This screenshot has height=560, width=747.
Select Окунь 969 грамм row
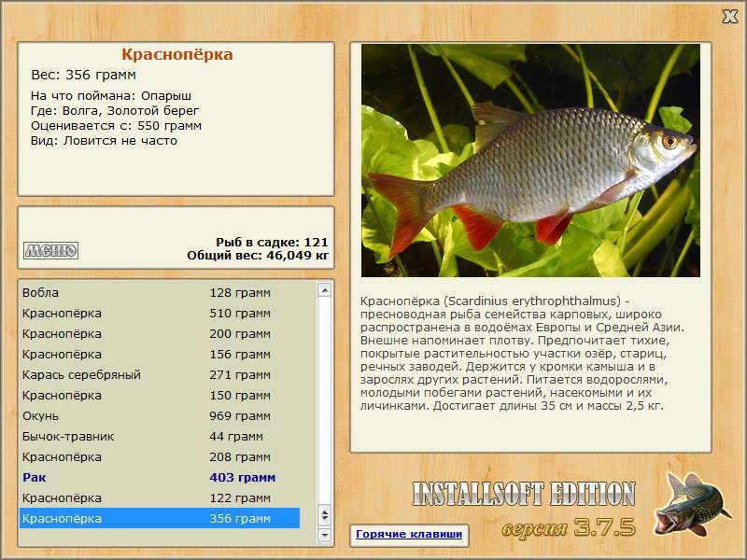pyautogui.click(x=160, y=415)
